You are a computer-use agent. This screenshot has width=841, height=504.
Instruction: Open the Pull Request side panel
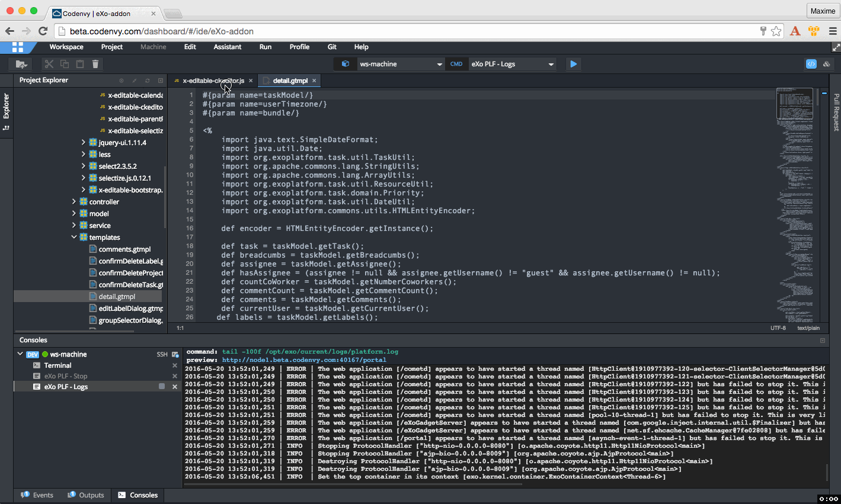[x=836, y=112]
